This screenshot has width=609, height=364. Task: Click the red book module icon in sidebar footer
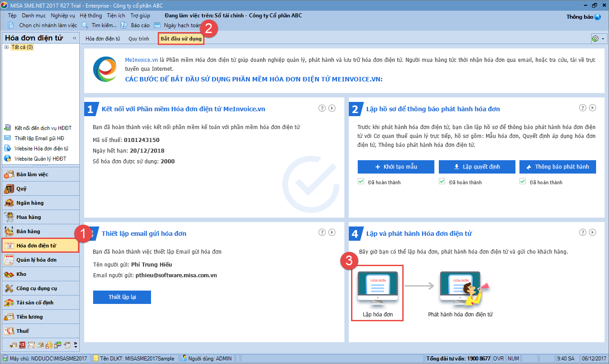pyautogui.click(x=22, y=344)
